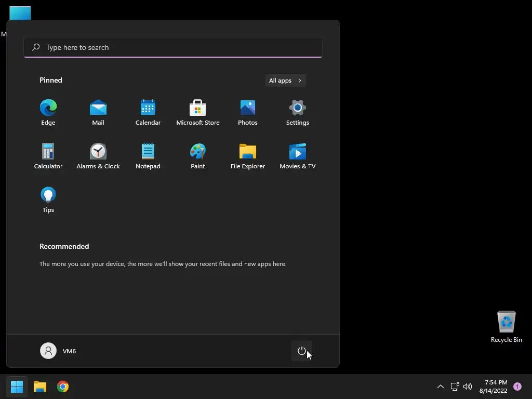Open Microsoft Store

click(x=198, y=113)
